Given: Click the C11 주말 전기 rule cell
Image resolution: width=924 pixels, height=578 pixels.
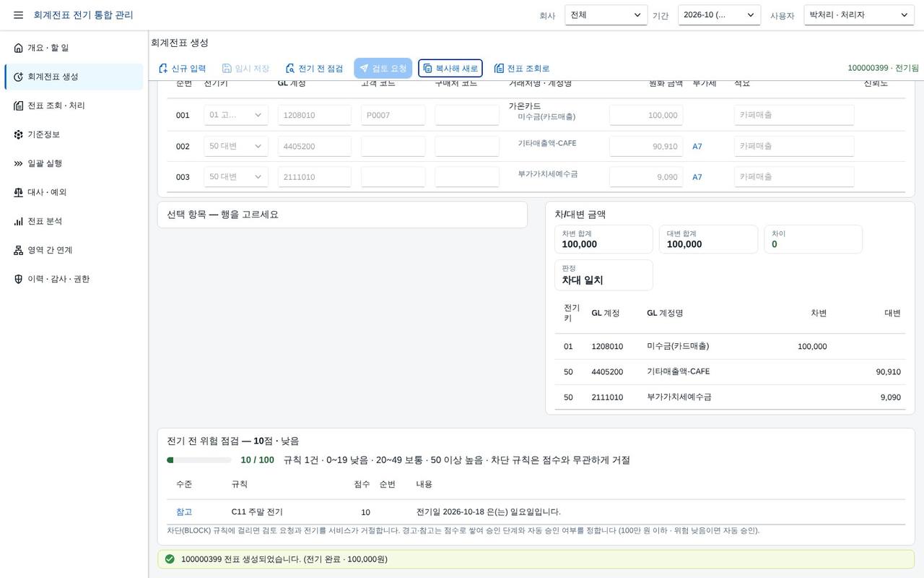Looking at the screenshot, I should click(x=257, y=512).
